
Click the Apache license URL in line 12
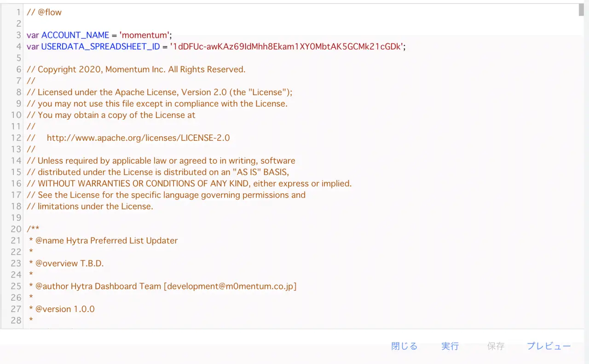coord(138,138)
